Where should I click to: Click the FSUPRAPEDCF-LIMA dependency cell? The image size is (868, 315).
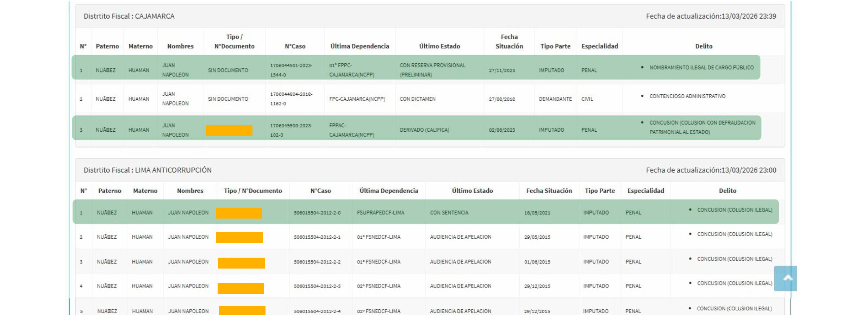(380, 213)
